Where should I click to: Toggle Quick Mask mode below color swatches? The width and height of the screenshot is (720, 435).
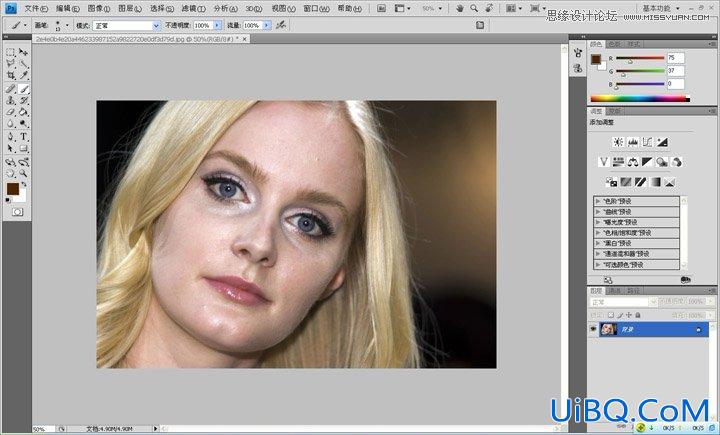[17, 212]
